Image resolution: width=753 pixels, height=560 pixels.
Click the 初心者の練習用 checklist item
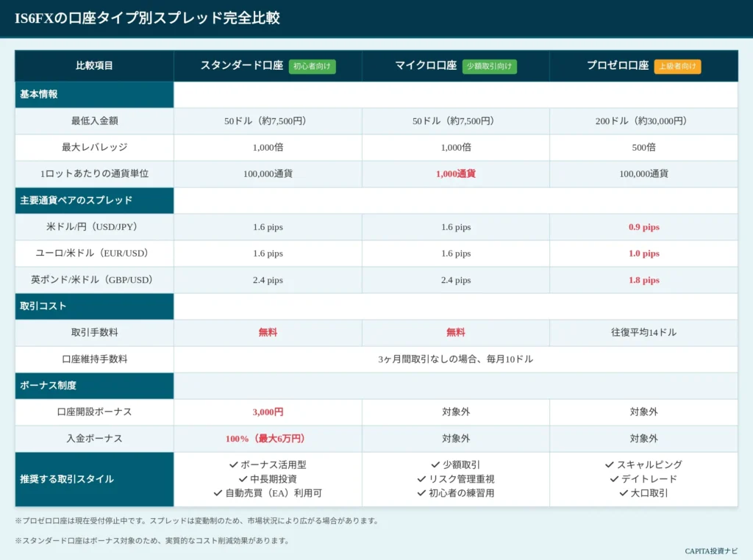(x=456, y=493)
